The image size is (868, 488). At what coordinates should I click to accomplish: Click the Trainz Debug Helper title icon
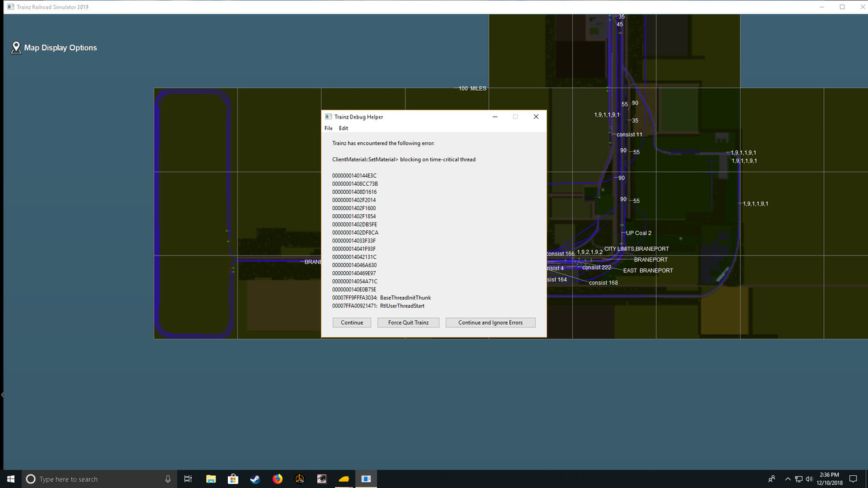pyautogui.click(x=328, y=117)
